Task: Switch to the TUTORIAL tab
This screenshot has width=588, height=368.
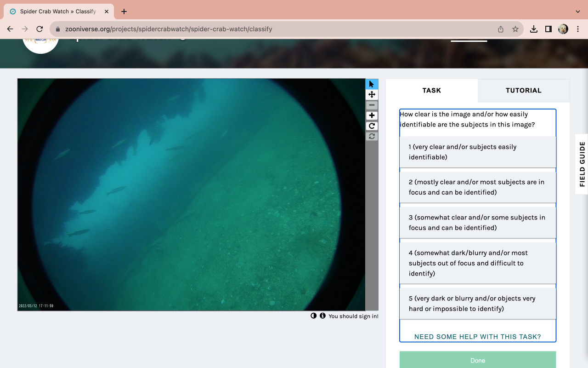Action: click(524, 90)
